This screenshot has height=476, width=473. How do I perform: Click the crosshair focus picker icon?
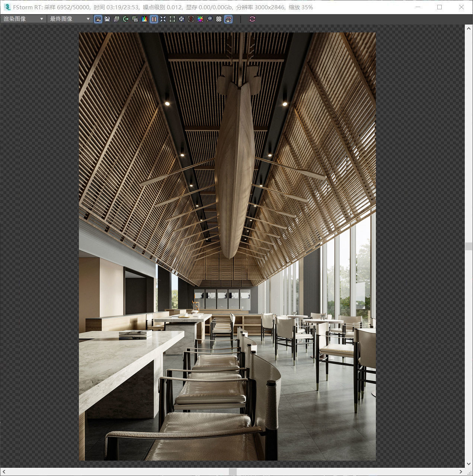pyautogui.click(x=182, y=19)
